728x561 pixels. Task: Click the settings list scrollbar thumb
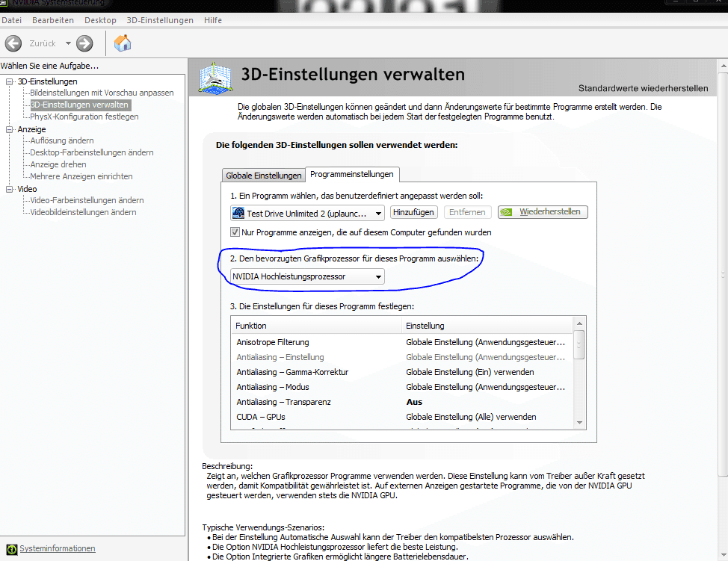[579, 345]
